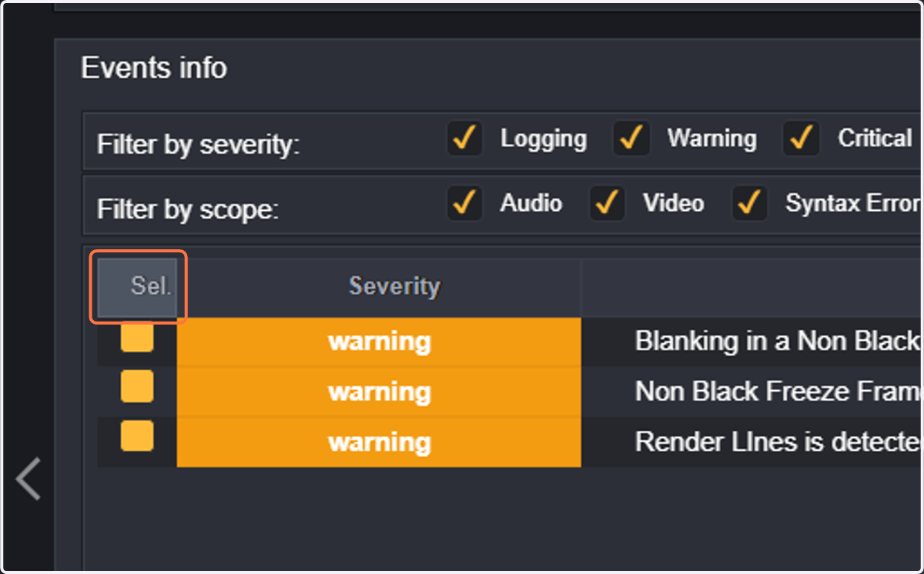Click the 'Non Black Freeze Frame' description
The width and height of the screenshot is (924, 574).
778,392
